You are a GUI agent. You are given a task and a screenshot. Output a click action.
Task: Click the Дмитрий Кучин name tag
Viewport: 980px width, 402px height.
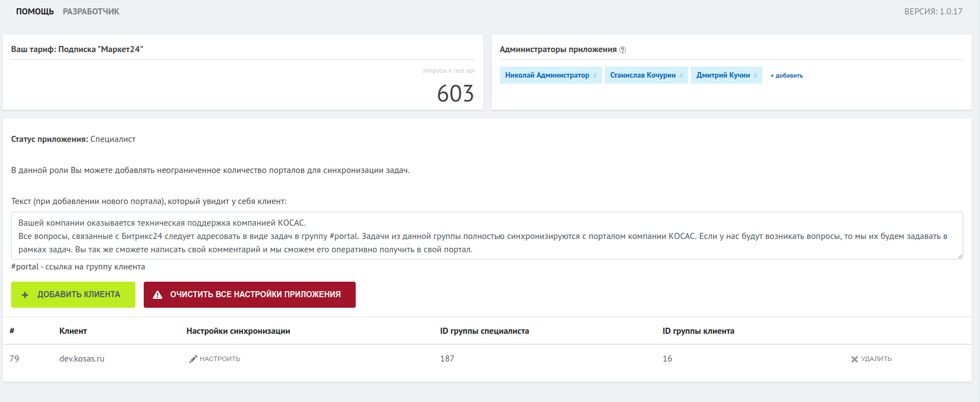pyautogui.click(x=723, y=75)
